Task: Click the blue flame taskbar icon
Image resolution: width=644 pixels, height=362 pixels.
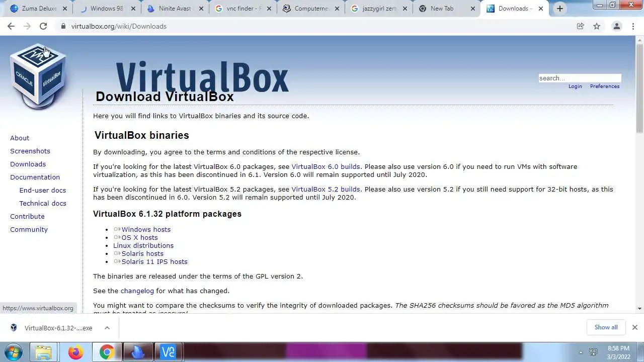Action: point(137,352)
